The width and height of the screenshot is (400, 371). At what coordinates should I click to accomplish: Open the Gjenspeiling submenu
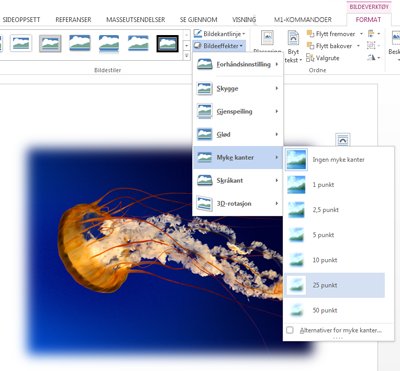tap(238, 111)
